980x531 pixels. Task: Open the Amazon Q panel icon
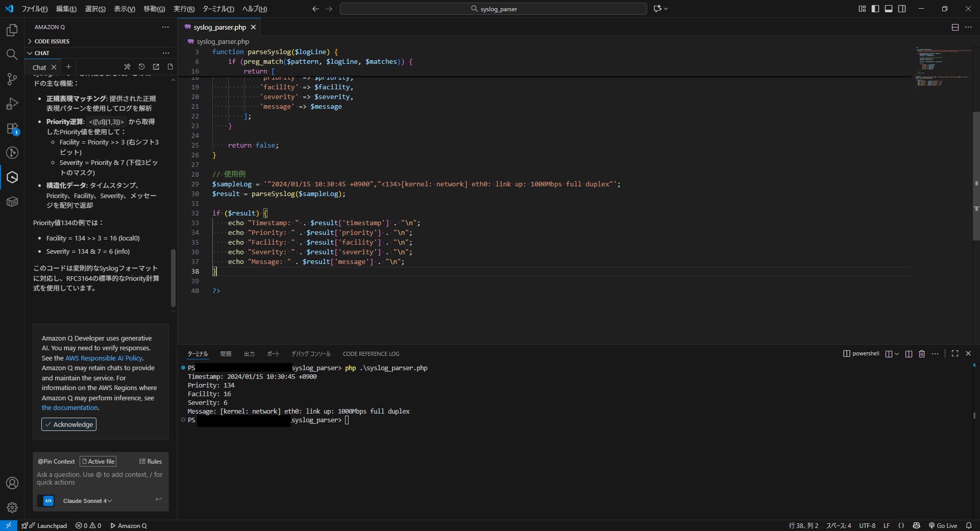(12, 177)
